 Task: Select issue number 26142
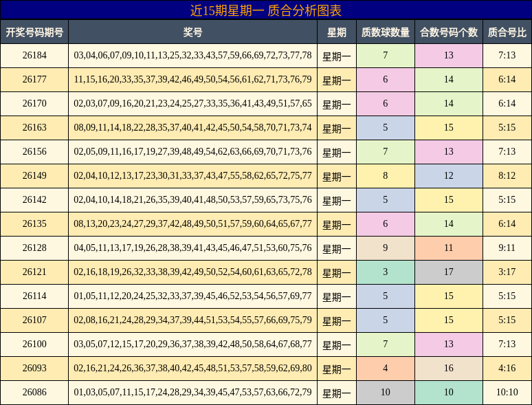pos(34,200)
